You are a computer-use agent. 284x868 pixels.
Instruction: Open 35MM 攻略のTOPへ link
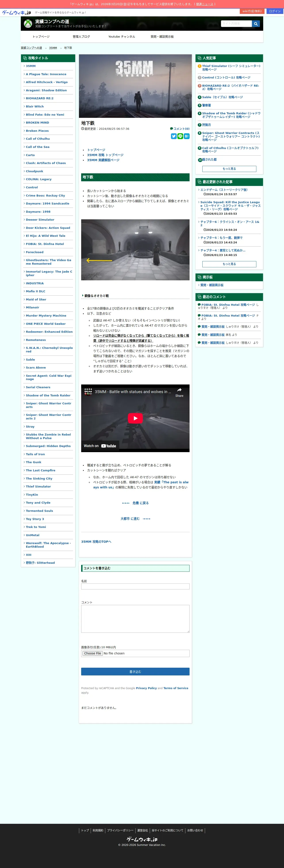(x=96, y=542)
